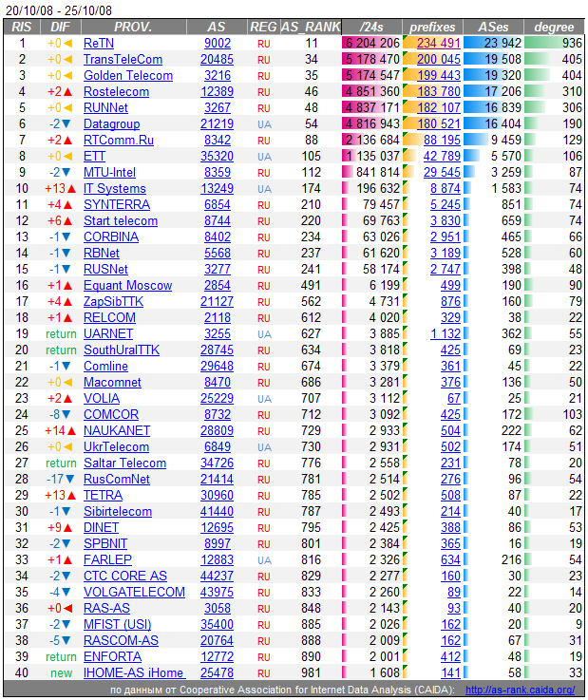
Task: Click the PROV. column header
Action: click(x=133, y=27)
